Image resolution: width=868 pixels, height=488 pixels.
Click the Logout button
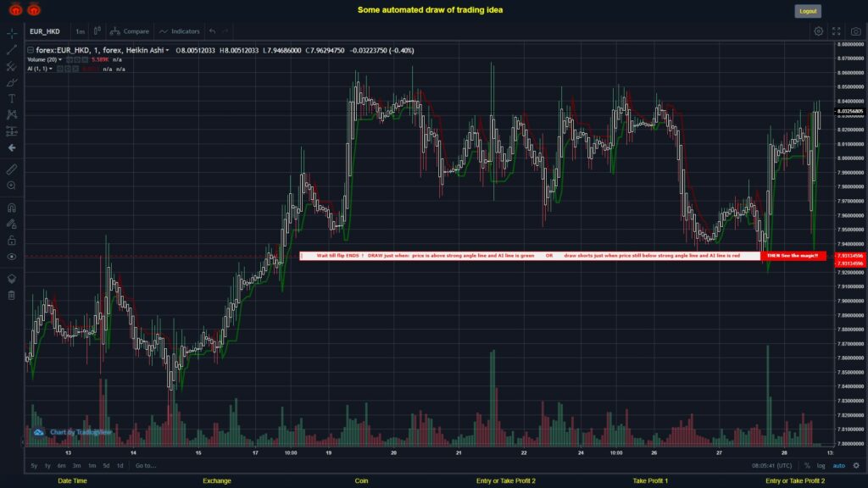click(808, 11)
